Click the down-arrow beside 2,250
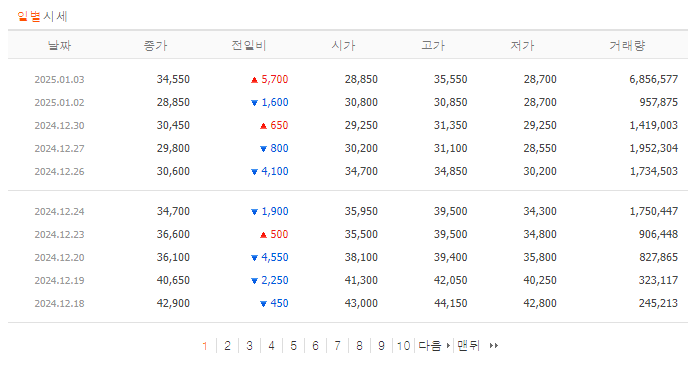699x385 pixels. (x=255, y=281)
